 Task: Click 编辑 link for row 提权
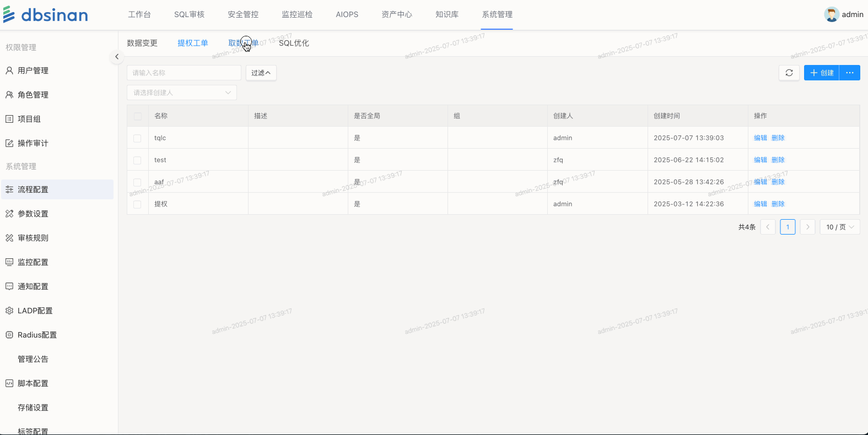pyautogui.click(x=760, y=204)
